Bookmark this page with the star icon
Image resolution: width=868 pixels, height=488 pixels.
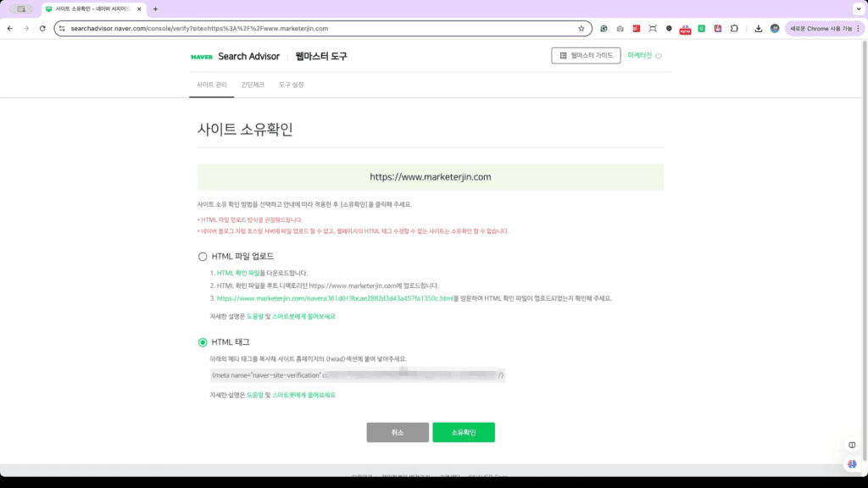pos(581,28)
